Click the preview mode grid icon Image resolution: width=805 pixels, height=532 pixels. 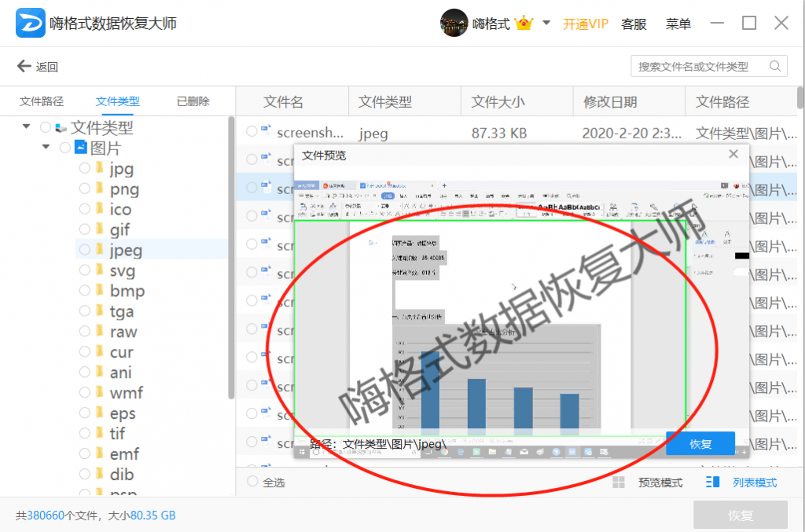[x=619, y=482]
